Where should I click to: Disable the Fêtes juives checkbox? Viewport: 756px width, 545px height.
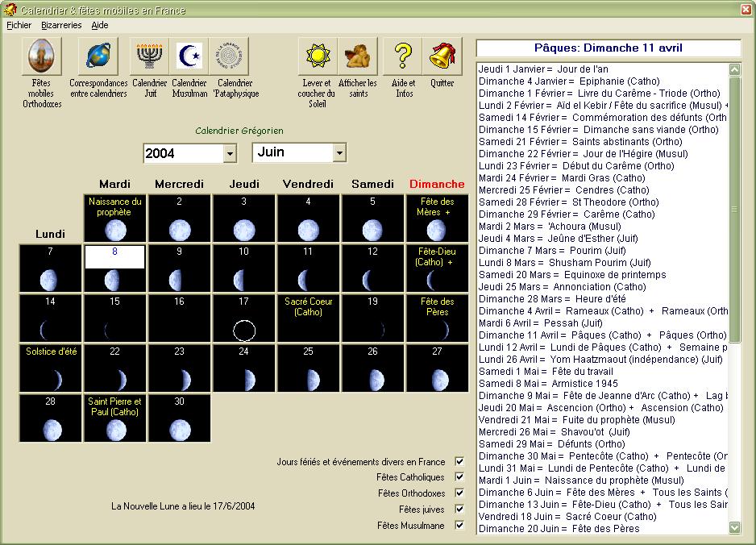459,510
